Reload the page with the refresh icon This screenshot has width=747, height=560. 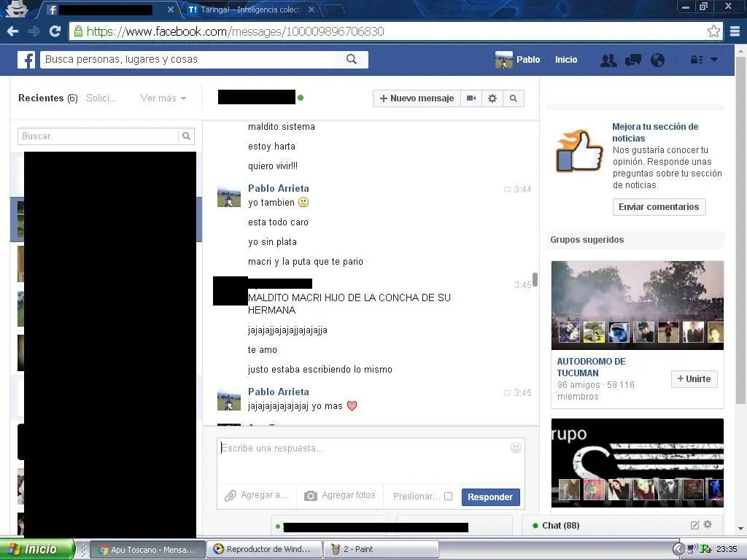[x=55, y=31]
